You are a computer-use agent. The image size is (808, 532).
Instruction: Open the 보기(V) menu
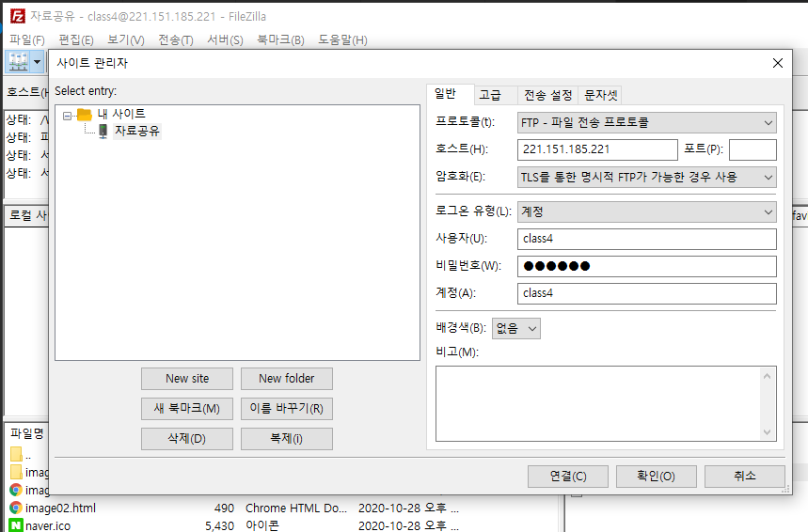click(x=126, y=40)
